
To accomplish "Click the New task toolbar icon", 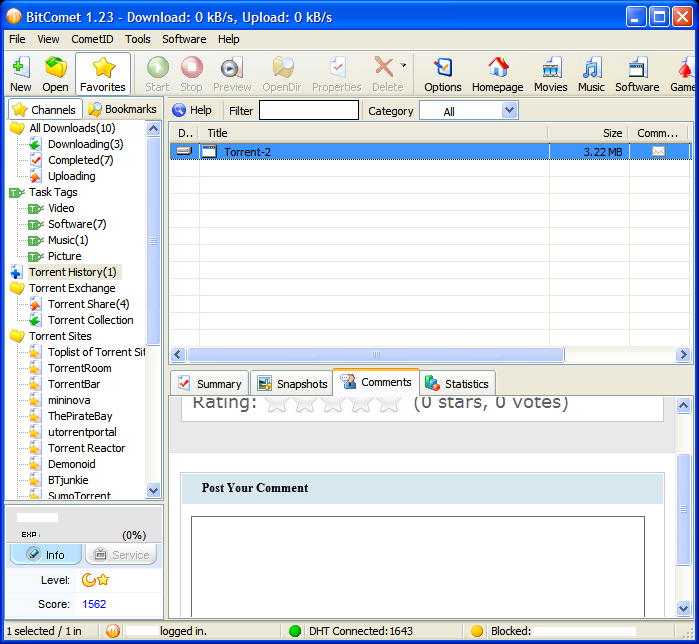I will pos(21,74).
